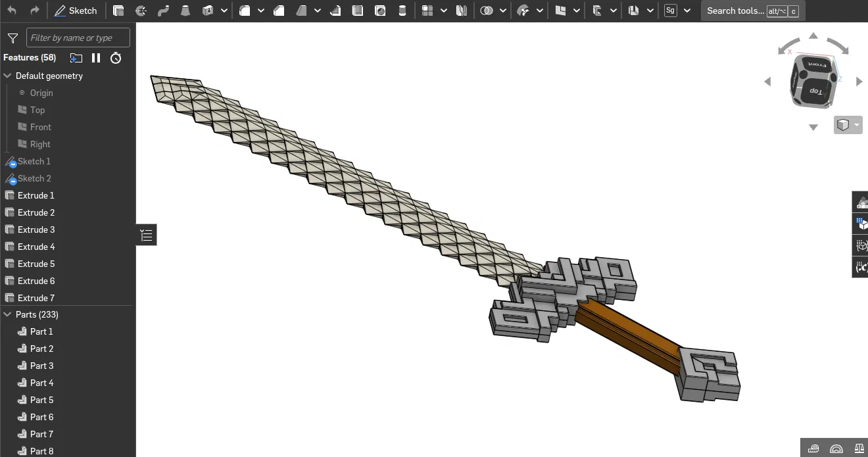The width and height of the screenshot is (868, 457).
Task: Select the Thicken tool
Action: 208,11
